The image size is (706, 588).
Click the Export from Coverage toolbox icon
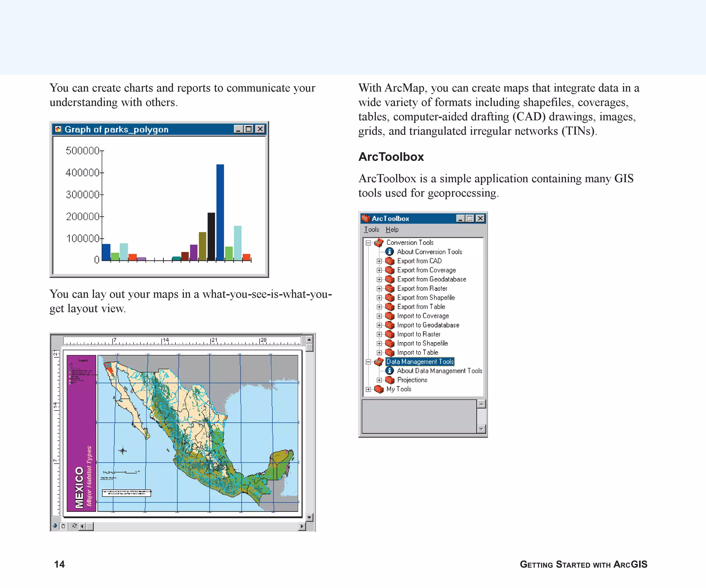pos(390,270)
